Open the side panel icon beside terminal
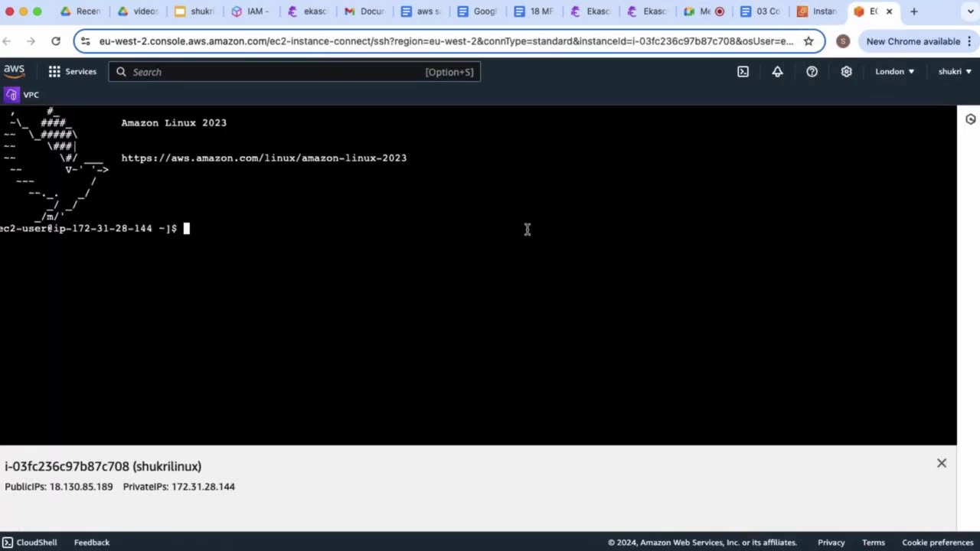This screenshot has height=551, width=980. pyautogui.click(x=970, y=119)
